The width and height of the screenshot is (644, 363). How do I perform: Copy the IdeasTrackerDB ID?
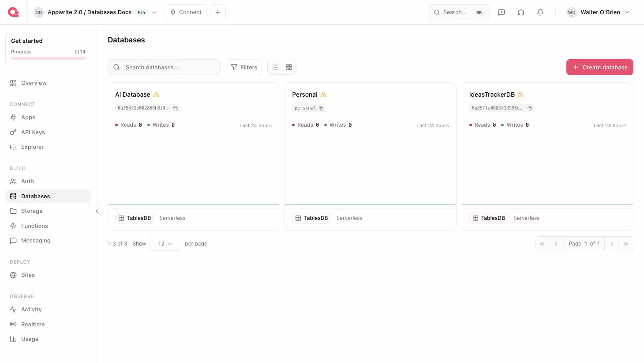530,108
